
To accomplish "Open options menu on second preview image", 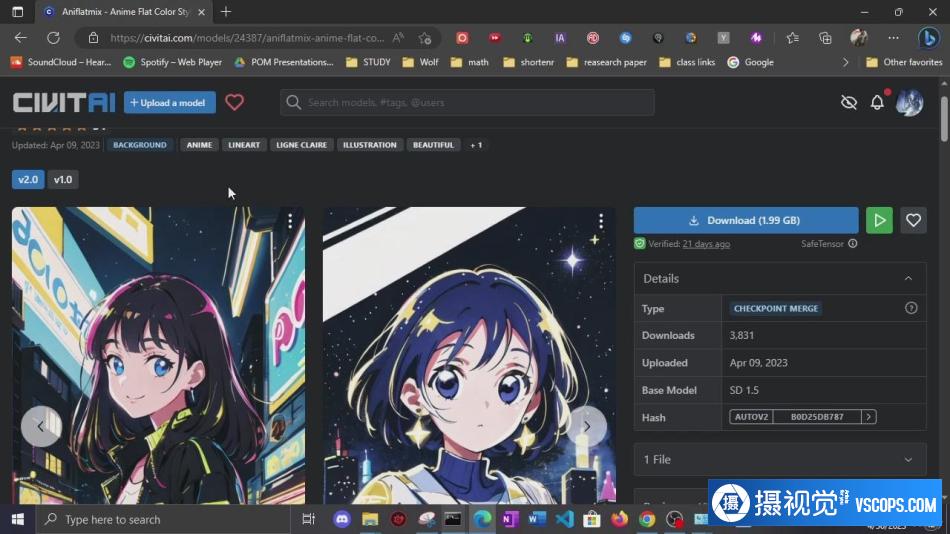I will click(601, 221).
